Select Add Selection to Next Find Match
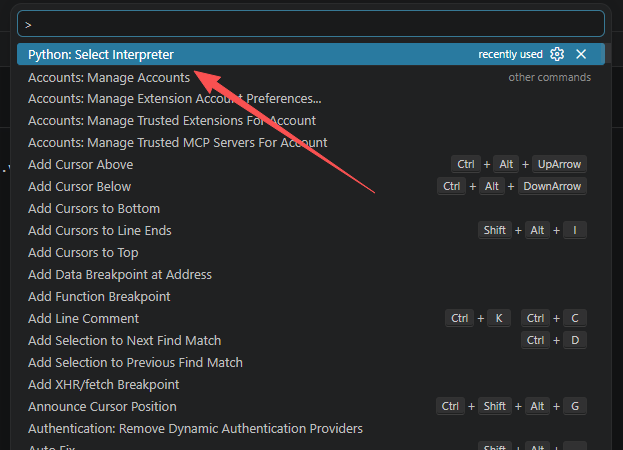The height and width of the screenshot is (450, 623). click(x=311, y=340)
